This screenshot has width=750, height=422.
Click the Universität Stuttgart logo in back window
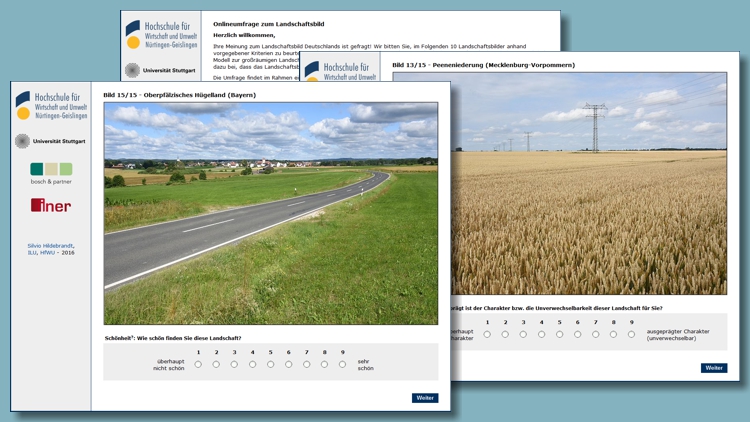click(161, 71)
